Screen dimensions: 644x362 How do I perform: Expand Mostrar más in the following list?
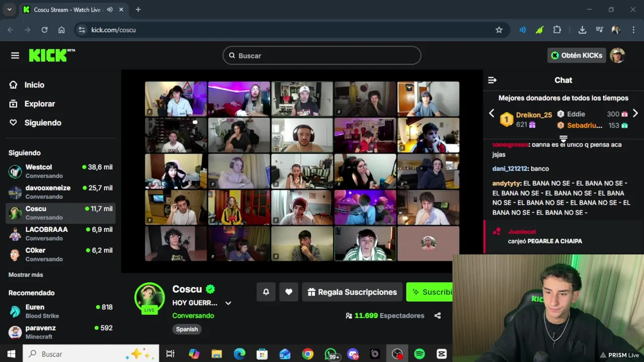[x=26, y=275]
